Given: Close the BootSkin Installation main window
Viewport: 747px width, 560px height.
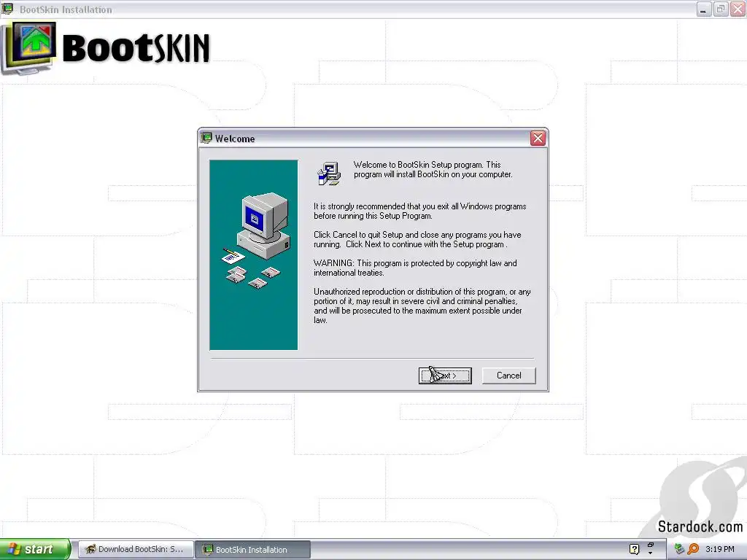Looking at the screenshot, I should pos(738,9).
